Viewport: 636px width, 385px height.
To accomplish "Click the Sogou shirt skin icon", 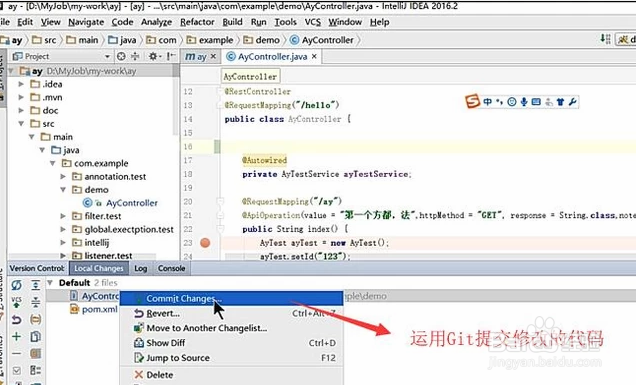I will coord(561,102).
